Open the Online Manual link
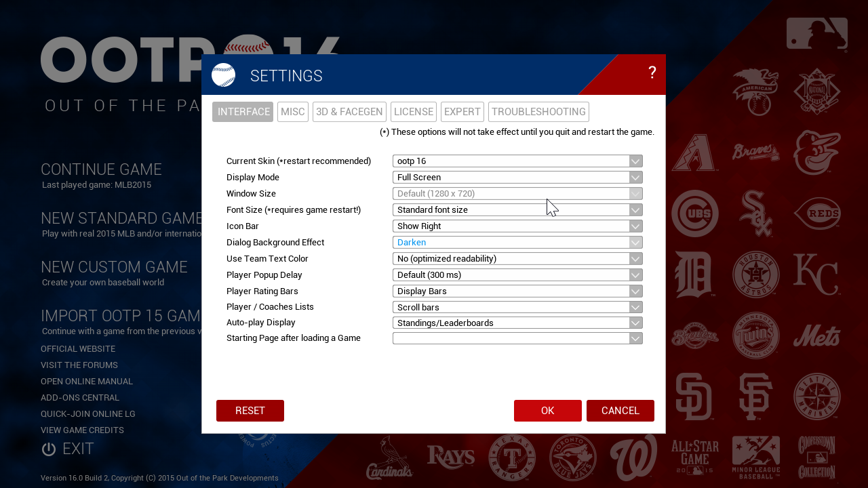This screenshot has width=868, height=488. [87, 382]
